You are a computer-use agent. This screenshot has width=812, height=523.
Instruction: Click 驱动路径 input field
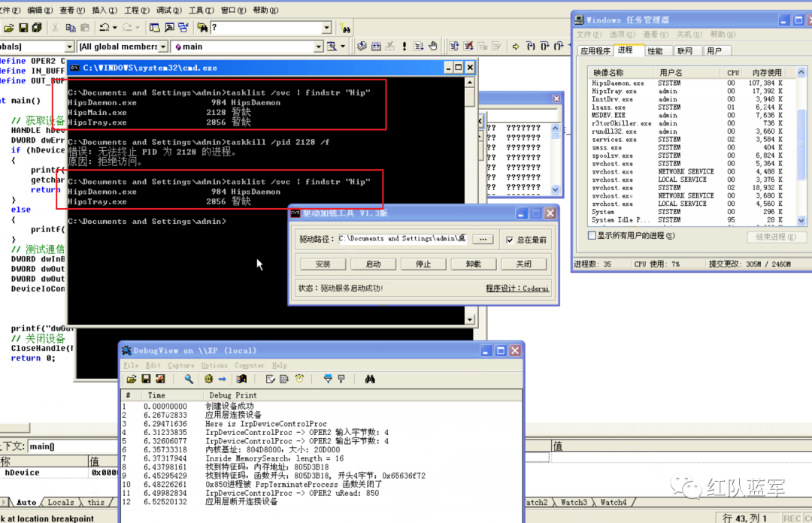[403, 239]
